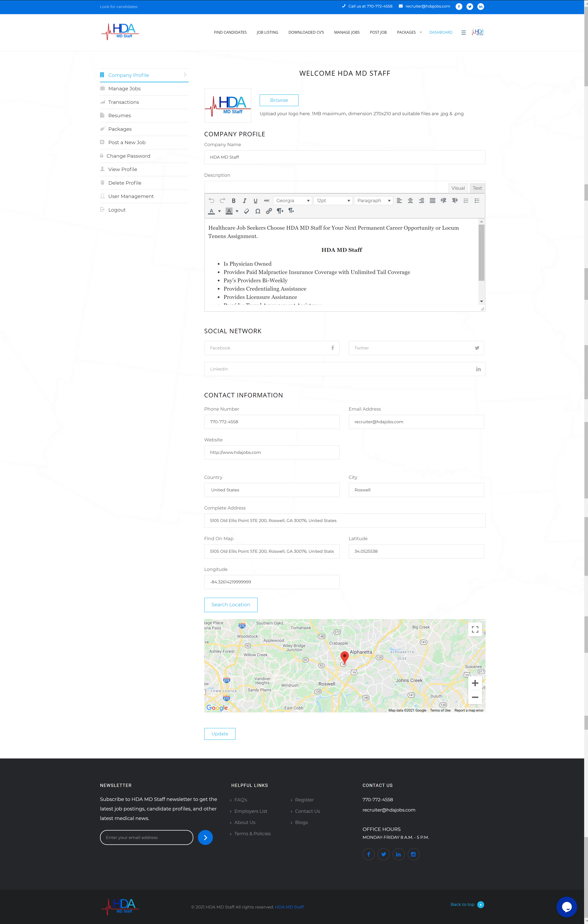
Task: Click the newsletter email address field
Action: (x=147, y=837)
